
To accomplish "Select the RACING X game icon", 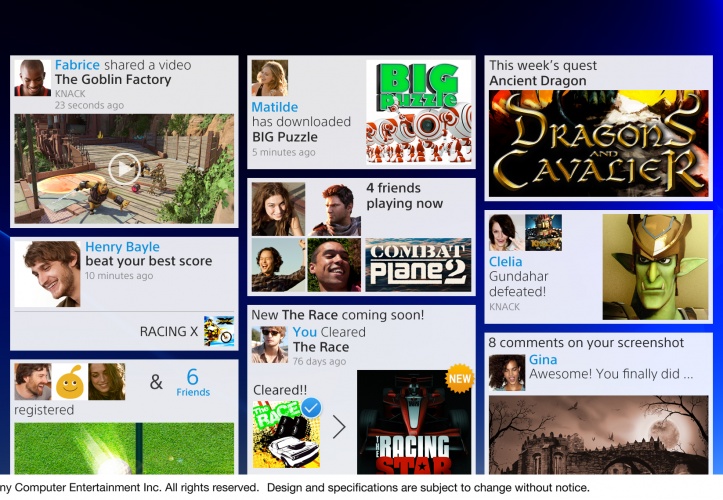I will pos(218,332).
